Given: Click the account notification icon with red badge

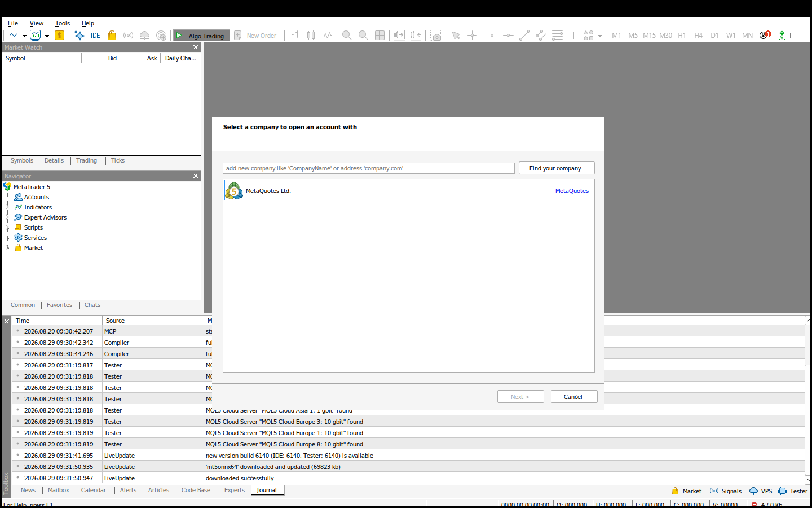Looking at the screenshot, I should [765, 35].
